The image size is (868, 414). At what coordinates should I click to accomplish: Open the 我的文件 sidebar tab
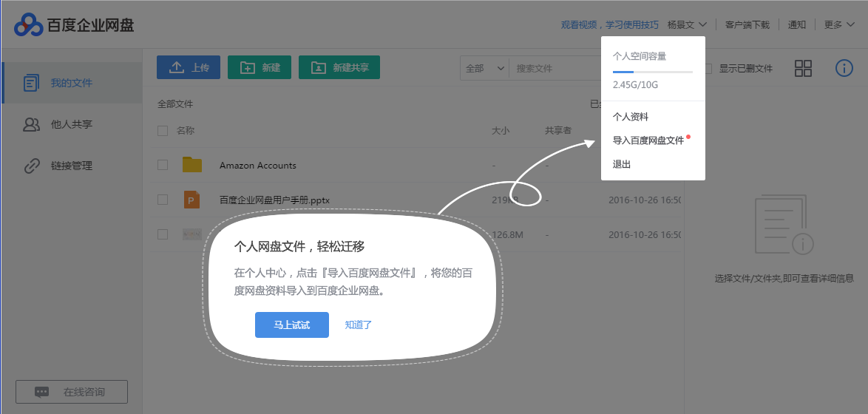(72, 83)
